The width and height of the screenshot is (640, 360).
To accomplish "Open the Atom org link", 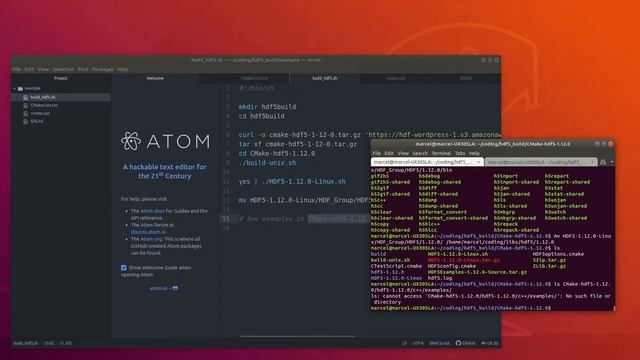I will pyautogui.click(x=151, y=239).
